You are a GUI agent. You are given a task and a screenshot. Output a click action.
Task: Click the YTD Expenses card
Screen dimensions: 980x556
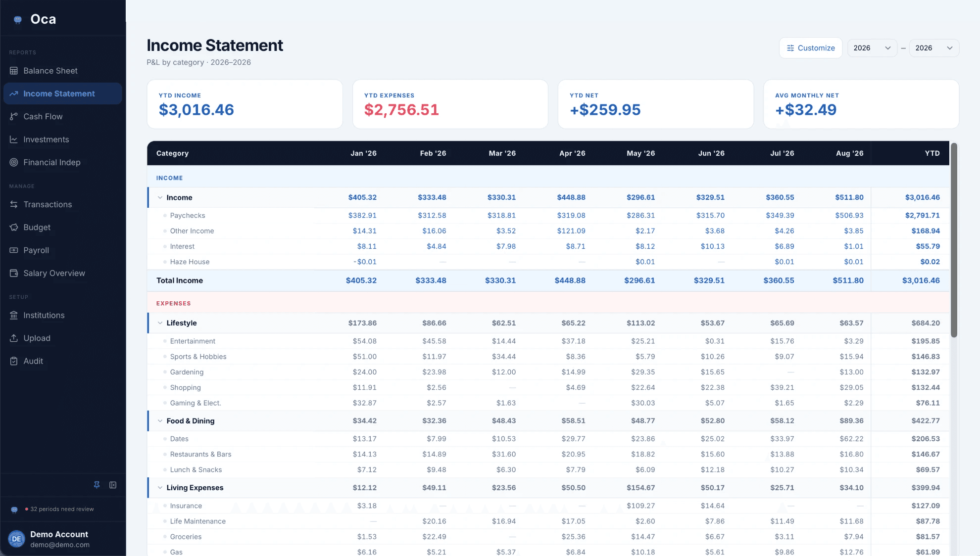450,104
